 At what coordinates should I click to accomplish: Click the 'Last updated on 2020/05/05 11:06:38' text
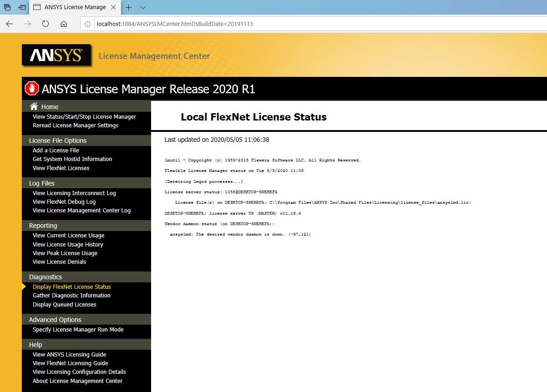point(217,140)
